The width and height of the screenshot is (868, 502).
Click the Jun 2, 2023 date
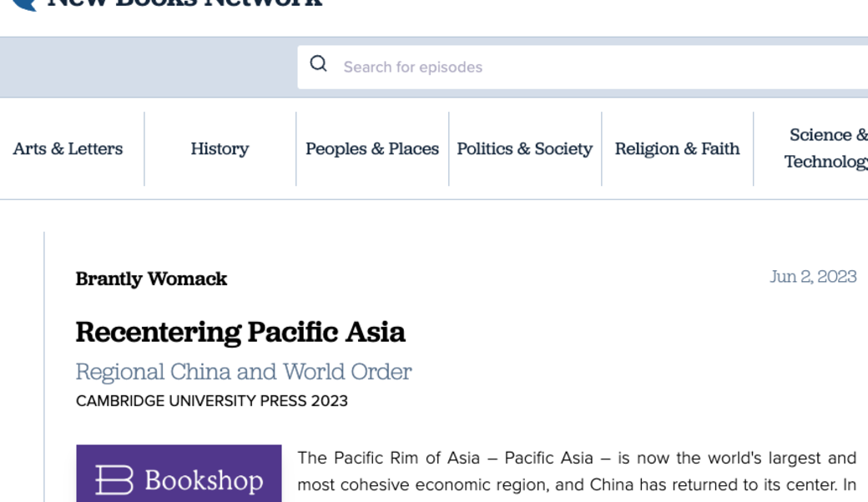point(812,277)
